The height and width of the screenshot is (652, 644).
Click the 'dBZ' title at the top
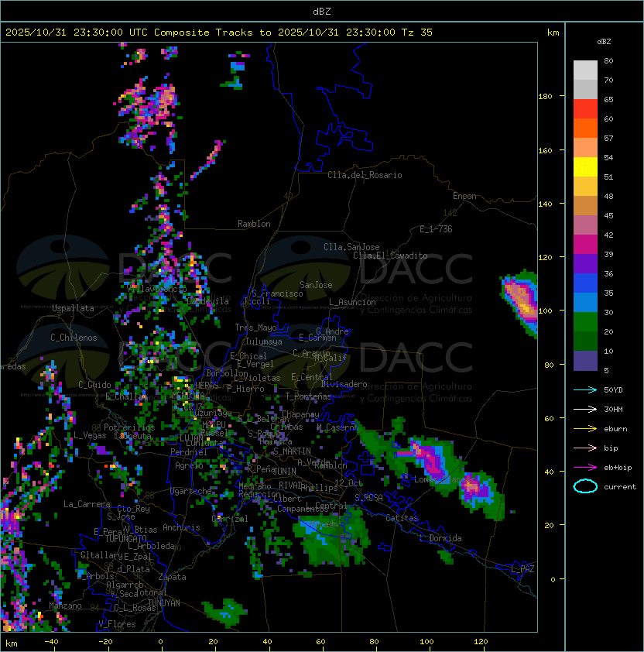point(322,11)
